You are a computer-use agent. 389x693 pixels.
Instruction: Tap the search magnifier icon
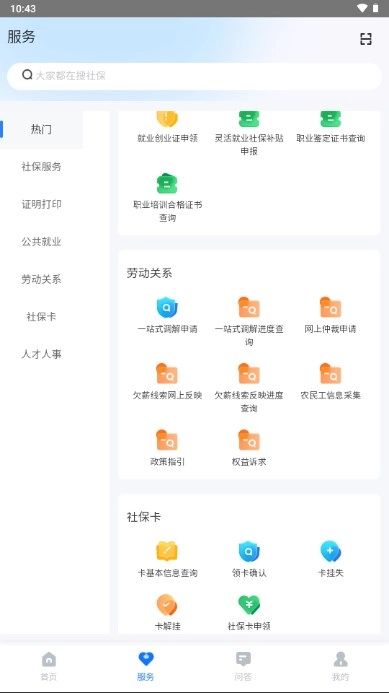pyautogui.click(x=27, y=75)
